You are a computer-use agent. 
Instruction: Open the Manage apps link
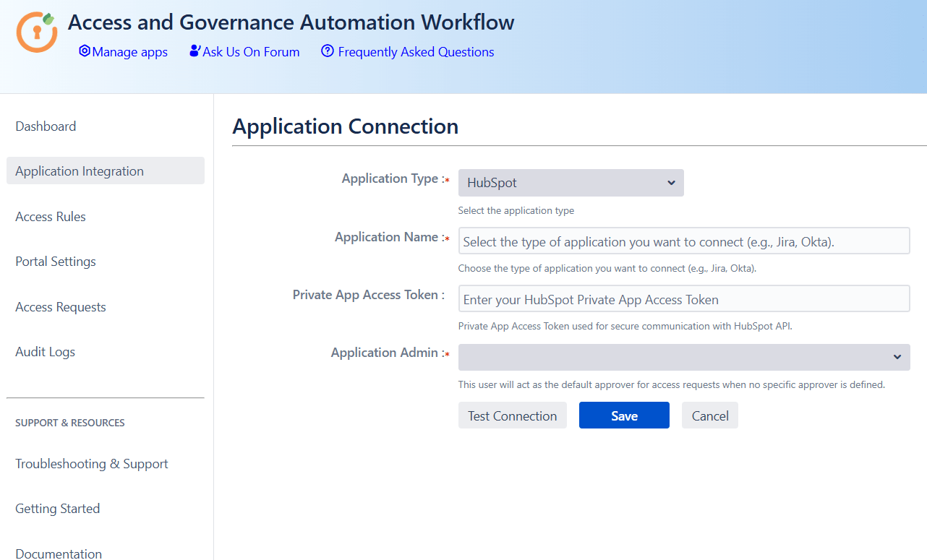tap(129, 52)
